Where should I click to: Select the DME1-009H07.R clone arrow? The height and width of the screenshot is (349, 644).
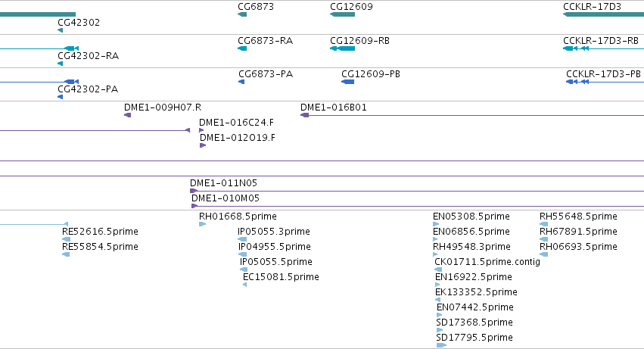[128, 115]
